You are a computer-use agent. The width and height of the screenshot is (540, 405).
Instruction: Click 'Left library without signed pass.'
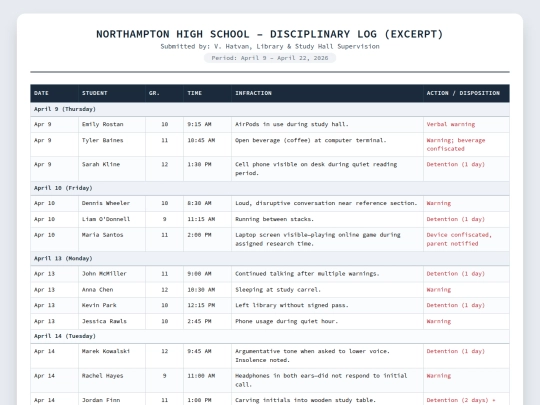[292, 305]
